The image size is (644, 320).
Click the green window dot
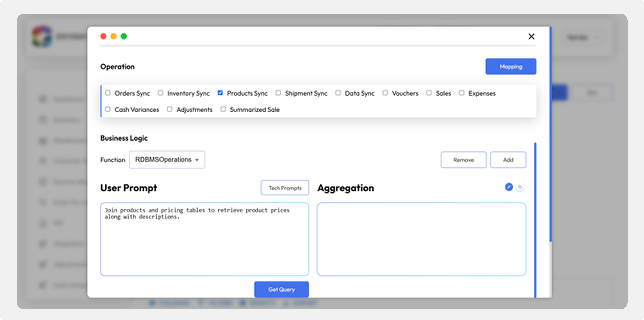click(124, 37)
